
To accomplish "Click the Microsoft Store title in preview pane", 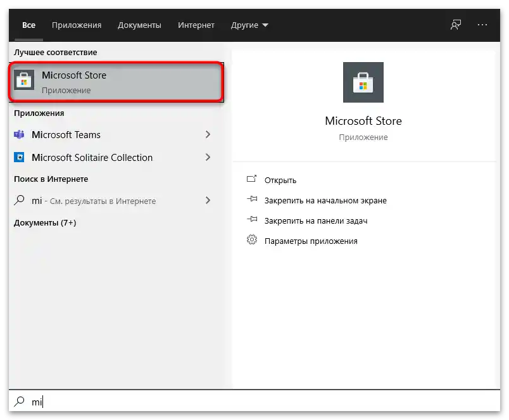I will click(x=363, y=121).
